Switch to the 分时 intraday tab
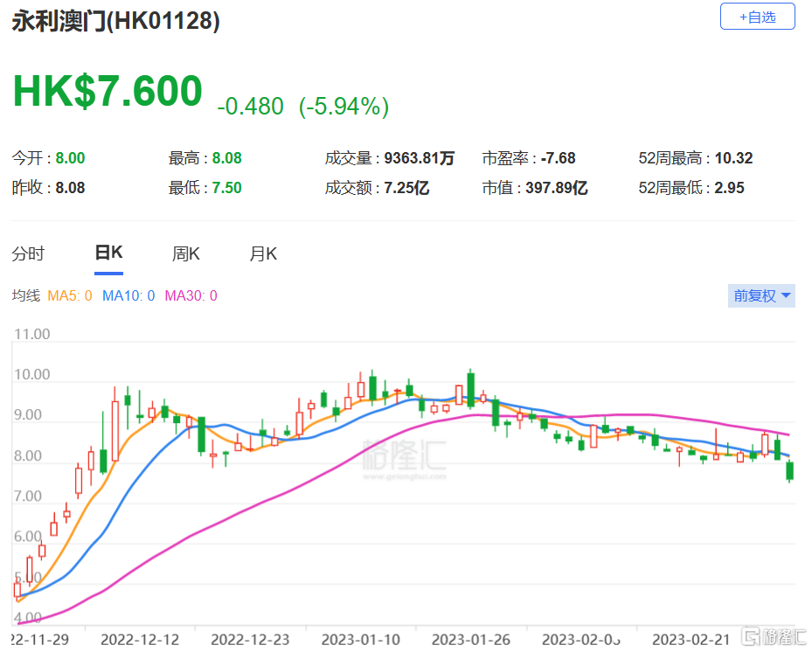This screenshot has width=812, height=652. click(x=28, y=253)
